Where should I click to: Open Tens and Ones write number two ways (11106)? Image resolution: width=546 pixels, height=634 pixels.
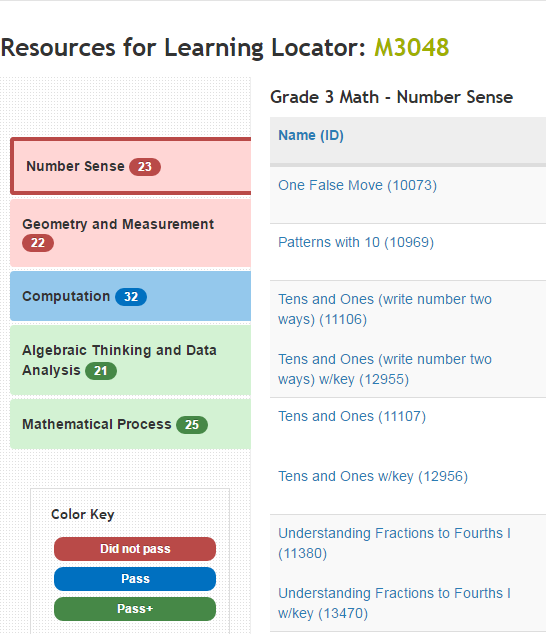pos(385,309)
